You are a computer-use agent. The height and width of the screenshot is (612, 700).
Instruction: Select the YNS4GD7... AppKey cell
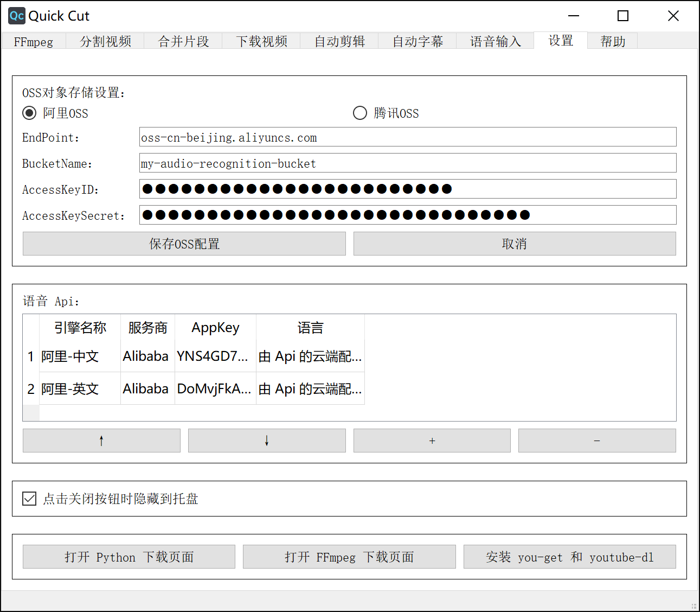coord(216,356)
